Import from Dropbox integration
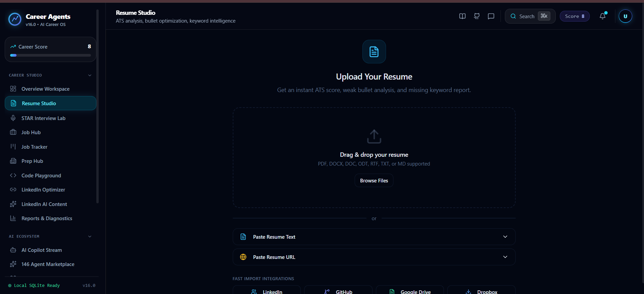Screen dimensions: 644x294 [x=481, y=290]
